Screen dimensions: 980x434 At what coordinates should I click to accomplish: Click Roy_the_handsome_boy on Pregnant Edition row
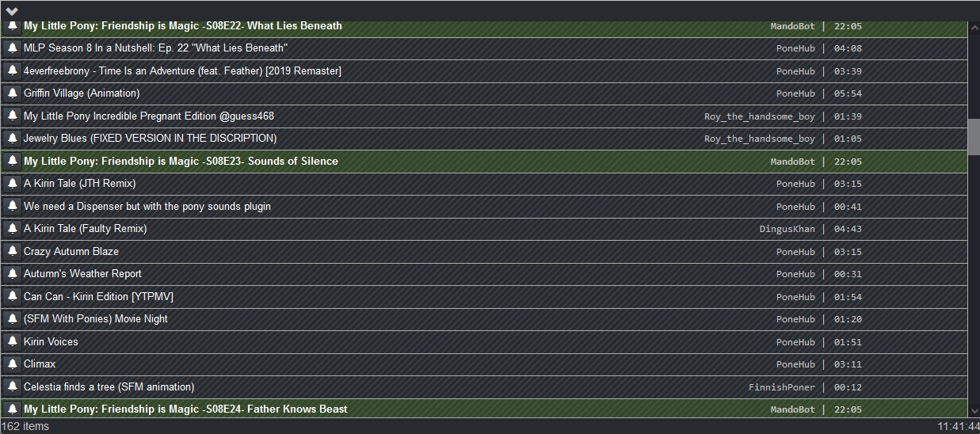[760, 116]
